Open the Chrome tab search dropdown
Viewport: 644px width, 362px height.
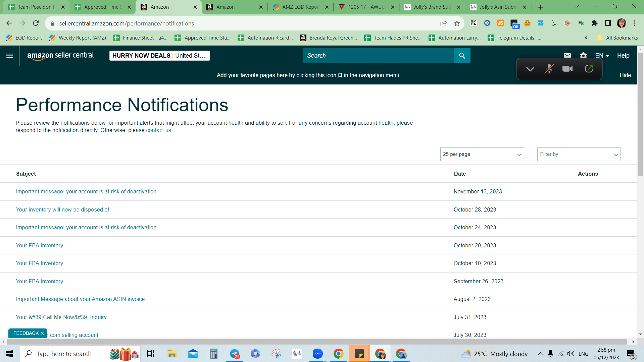pyautogui.click(x=577, y=7)
